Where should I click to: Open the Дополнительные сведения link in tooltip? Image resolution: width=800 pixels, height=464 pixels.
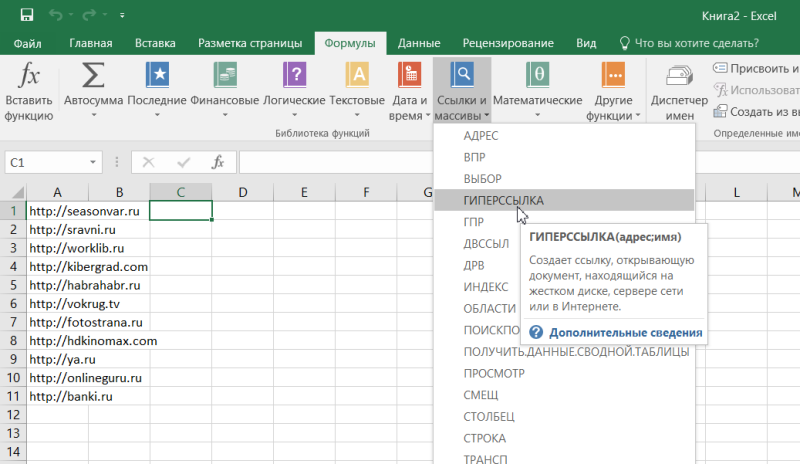(x=626, y=332)
